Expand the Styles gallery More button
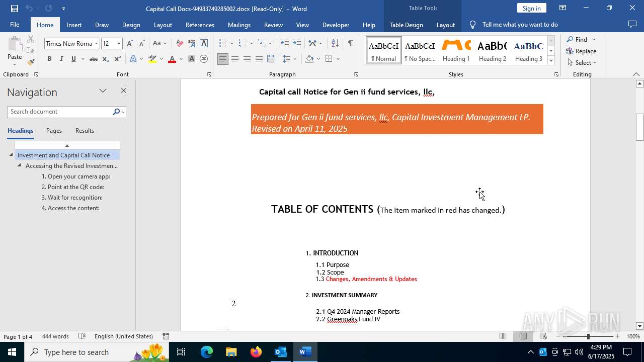644x362 pixels. click(551, 60)
